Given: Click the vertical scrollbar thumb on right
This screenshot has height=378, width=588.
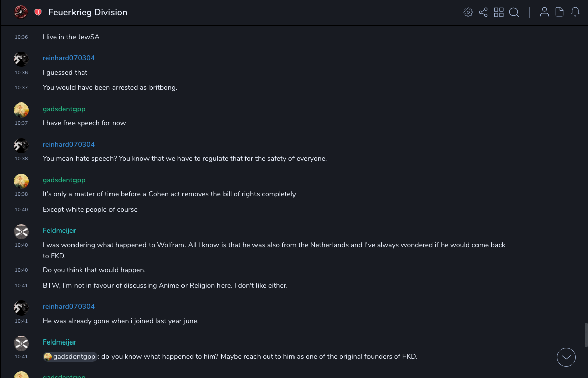Looking at the screenshot, I should point(586,334).
